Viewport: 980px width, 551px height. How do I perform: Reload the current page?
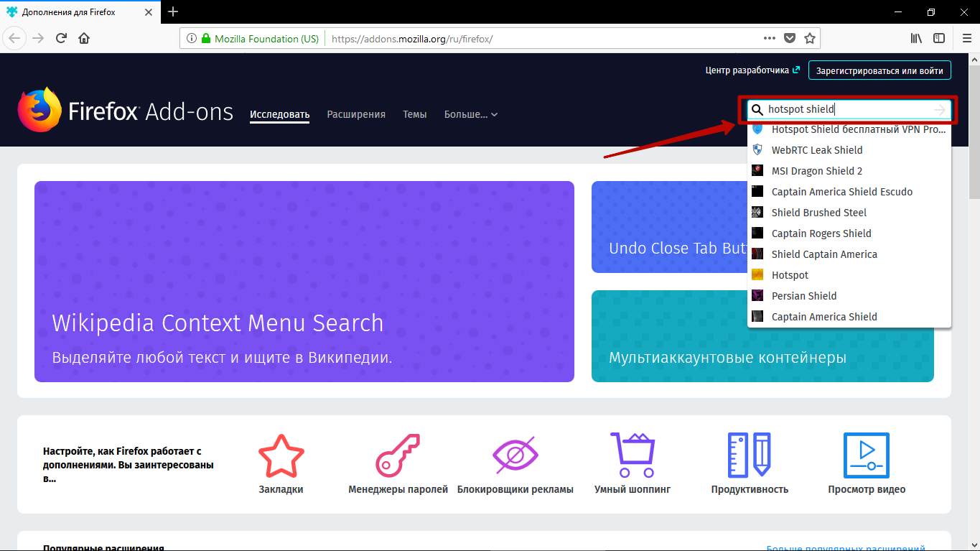61,38
